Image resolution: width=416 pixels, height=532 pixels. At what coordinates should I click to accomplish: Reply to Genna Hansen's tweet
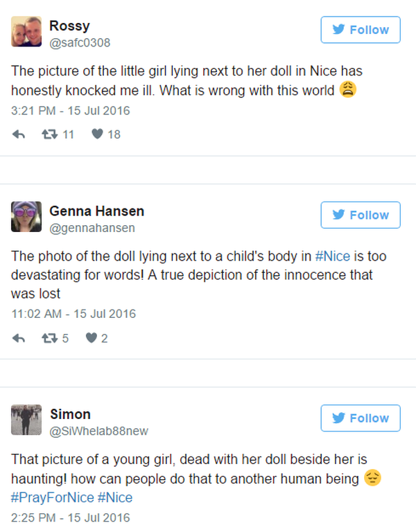point(19,338)
